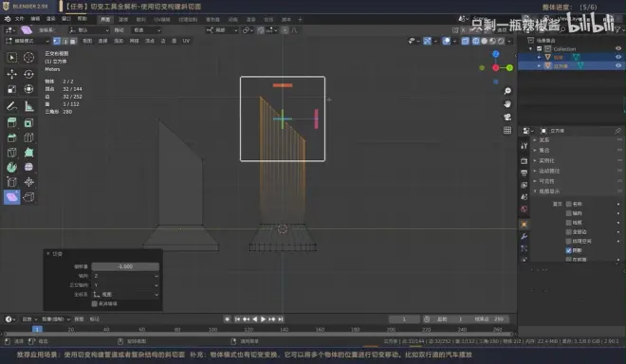Choose the Cursor tool in the toolbar
626x364 pixels.
(x=28, y=58)
